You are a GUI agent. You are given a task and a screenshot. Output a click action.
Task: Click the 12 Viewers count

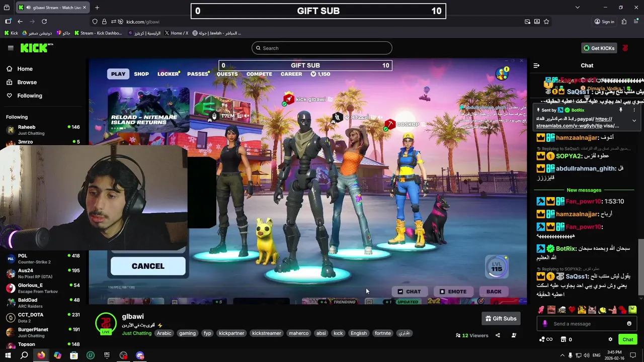472,335
